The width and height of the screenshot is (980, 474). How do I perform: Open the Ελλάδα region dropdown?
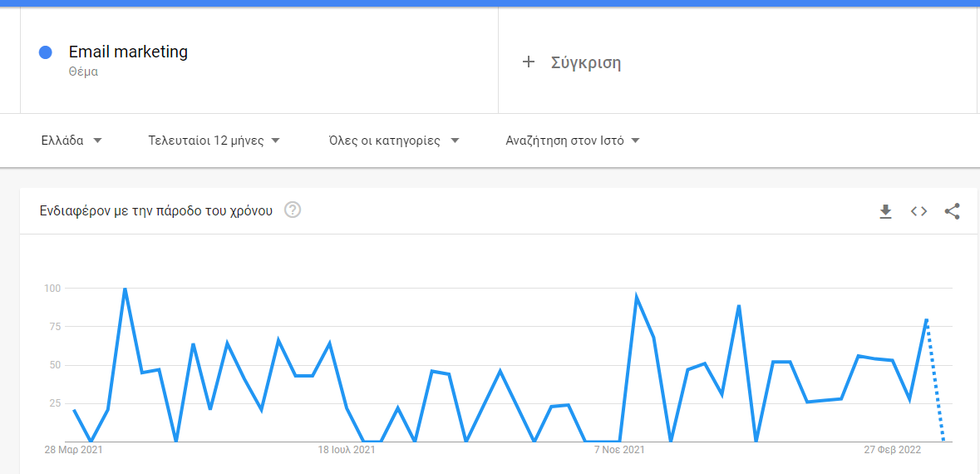pyautogui.click(x=71, y=141)
